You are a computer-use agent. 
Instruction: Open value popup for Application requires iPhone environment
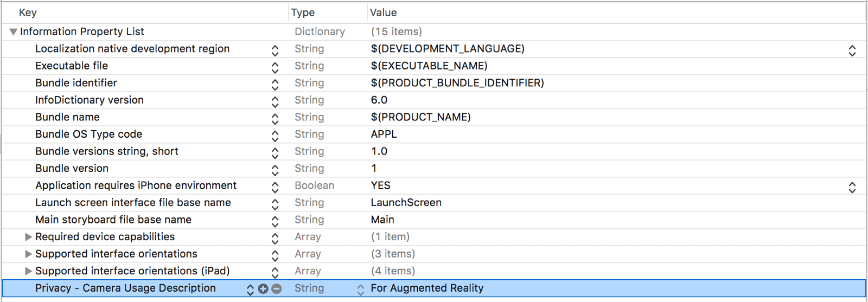click(x=852, y=187)
